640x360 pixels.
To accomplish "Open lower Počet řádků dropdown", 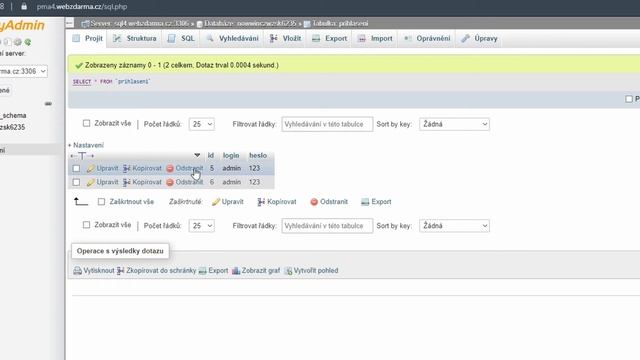I will pos(202,226).
